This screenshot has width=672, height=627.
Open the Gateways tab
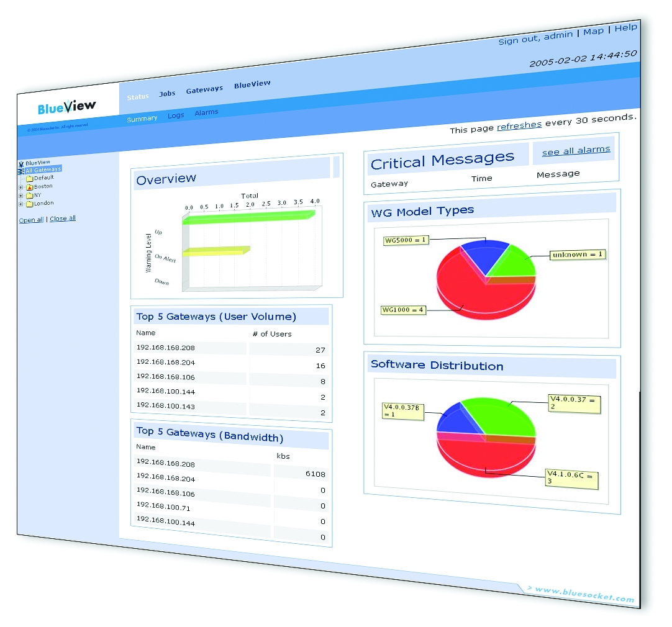click(x=204, y=89)
